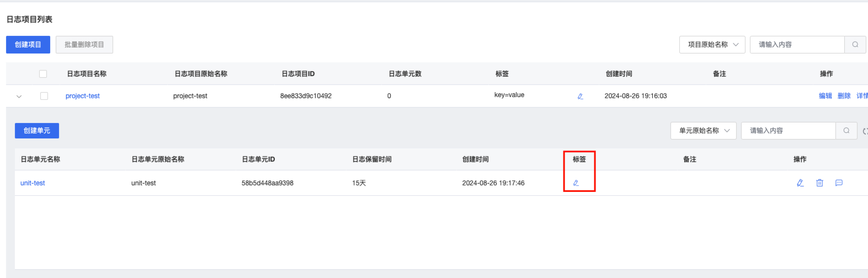Edit the tag of unit-test row
Screen dimensions: 868x278
coord(576,183)
